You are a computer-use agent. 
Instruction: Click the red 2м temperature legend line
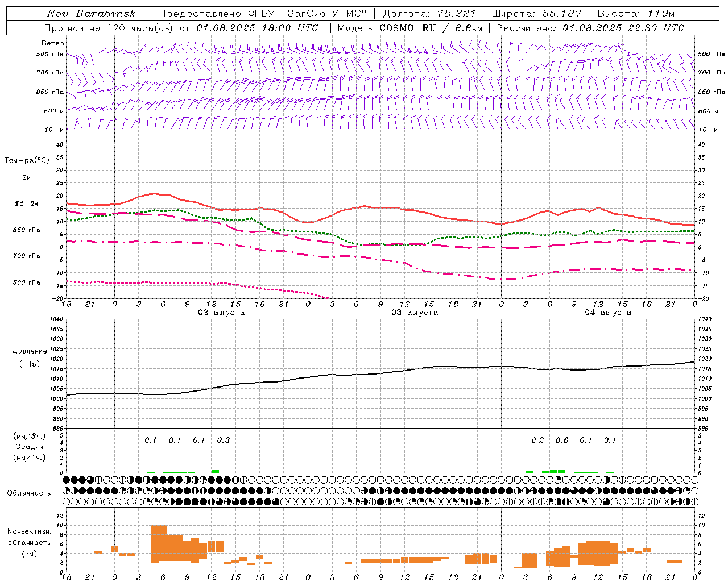(26, 184)
